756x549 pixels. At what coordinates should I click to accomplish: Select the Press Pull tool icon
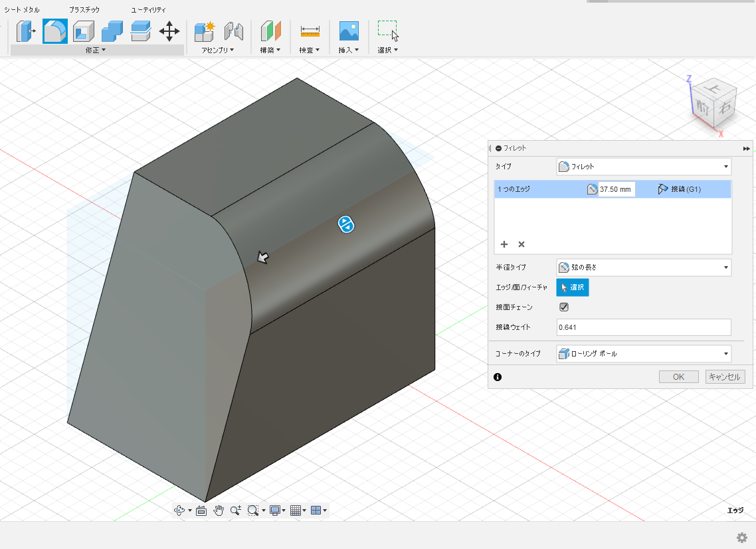[x=26, y=31]
